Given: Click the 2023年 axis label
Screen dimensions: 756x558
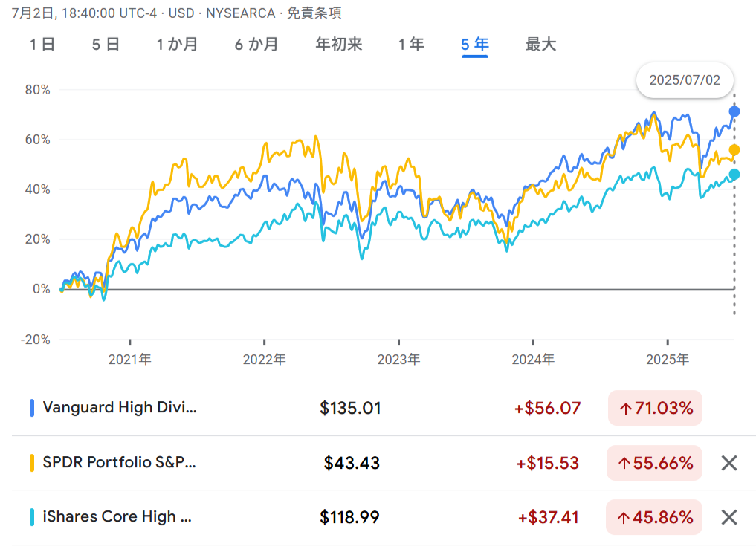Looking at the screenshot, I should 398,360.
